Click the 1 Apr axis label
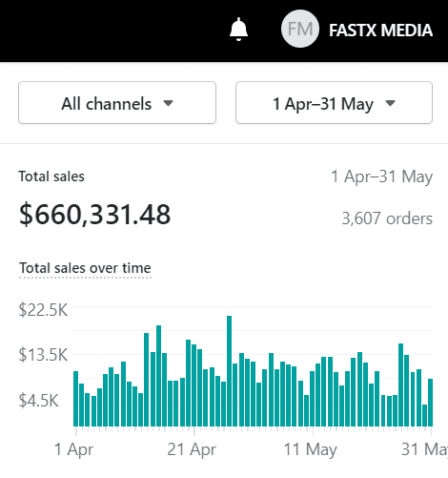 pyautogui.click(x=73, y=449)
